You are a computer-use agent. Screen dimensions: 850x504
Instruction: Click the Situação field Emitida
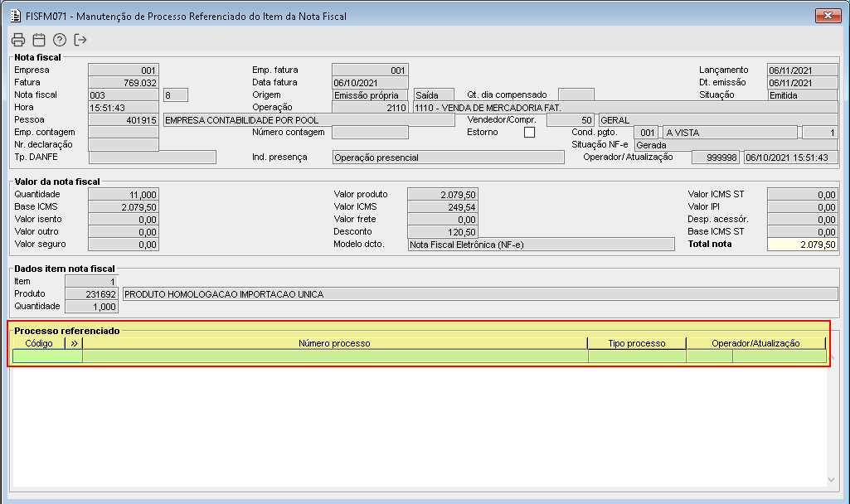click(x=802, y=94)
